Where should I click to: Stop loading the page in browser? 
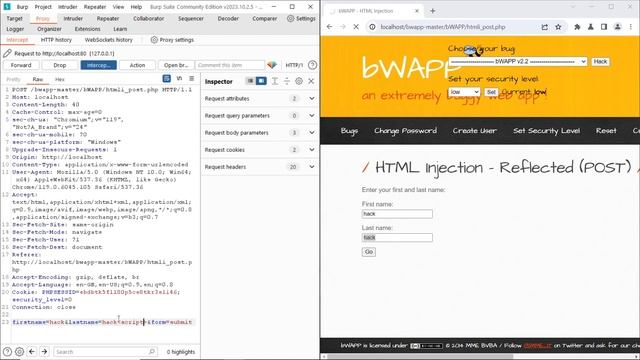[356, 27]
